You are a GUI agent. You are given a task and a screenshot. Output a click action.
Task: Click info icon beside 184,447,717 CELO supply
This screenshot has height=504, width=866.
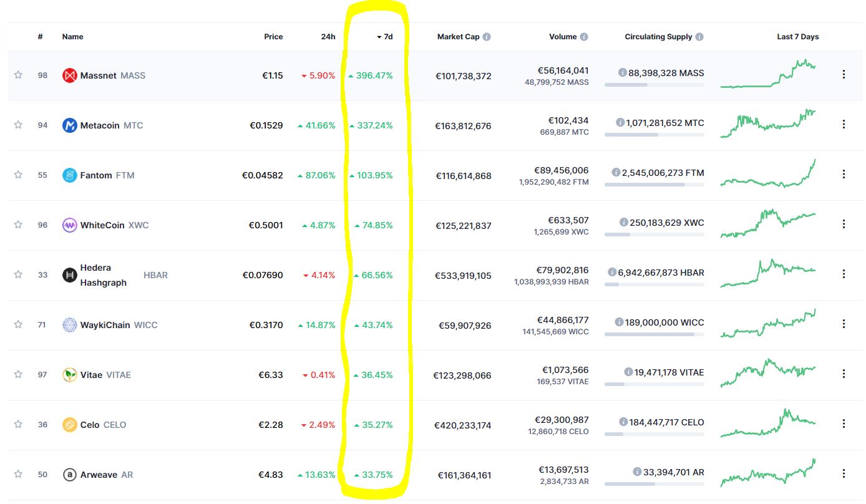pyautogui.click(x=623, y=422)
